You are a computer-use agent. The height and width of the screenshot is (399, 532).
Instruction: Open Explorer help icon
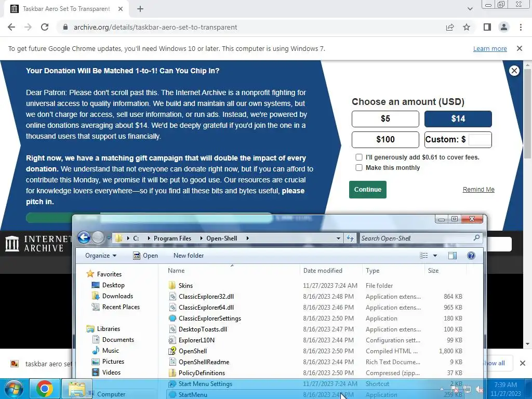click(x=471, y=256)
